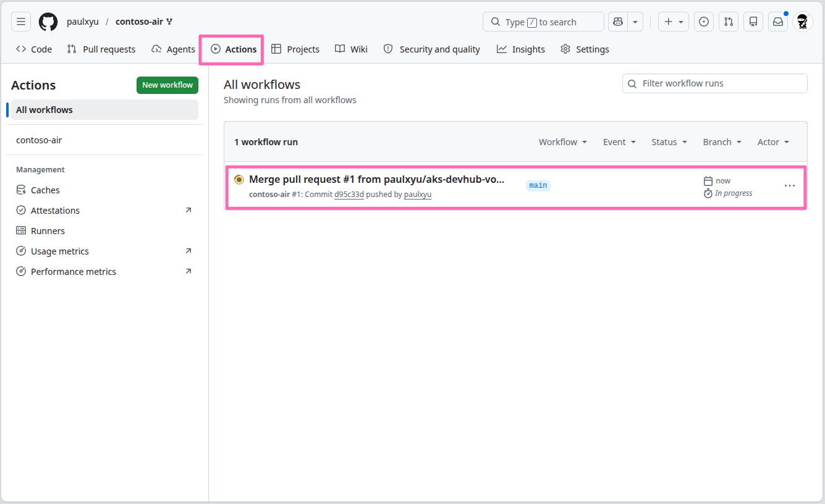Select All workflows in sidebar
This screenshot has width=825, height=504.
(x=104, y=110)
